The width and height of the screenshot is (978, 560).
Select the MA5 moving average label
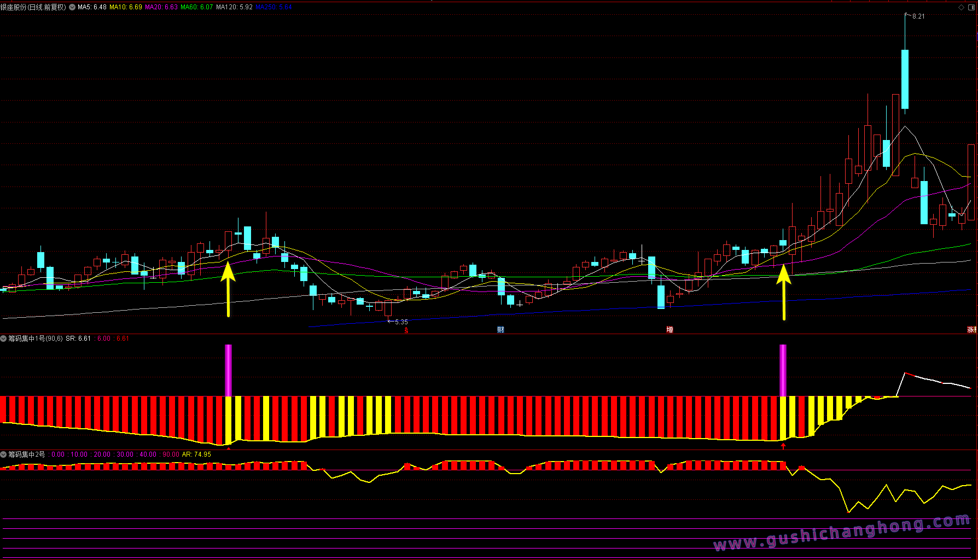click(x=92, y=8)
